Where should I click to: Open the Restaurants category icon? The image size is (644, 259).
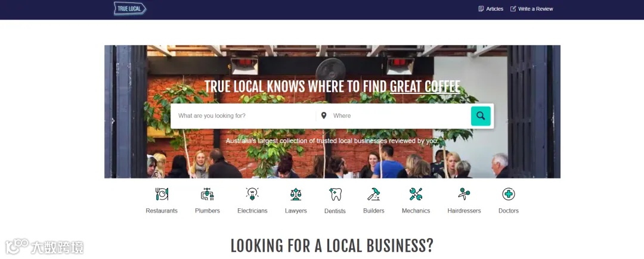tap(162, 194)
